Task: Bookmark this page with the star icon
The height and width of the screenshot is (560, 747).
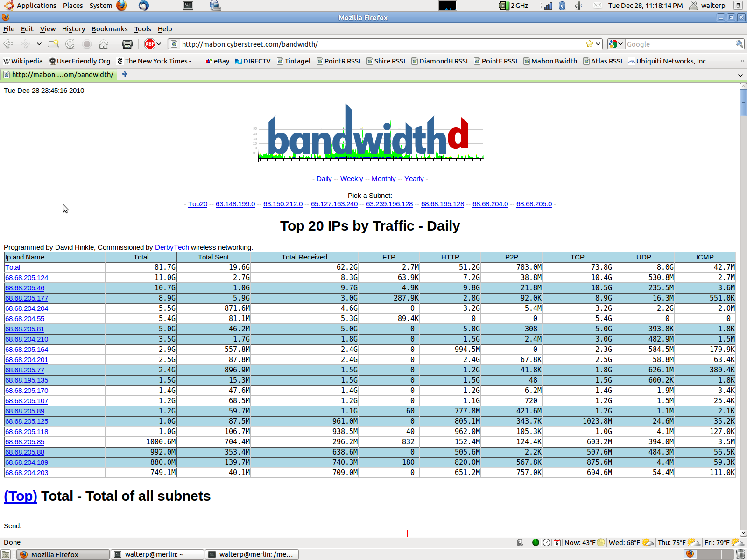Action: [590, 44]
